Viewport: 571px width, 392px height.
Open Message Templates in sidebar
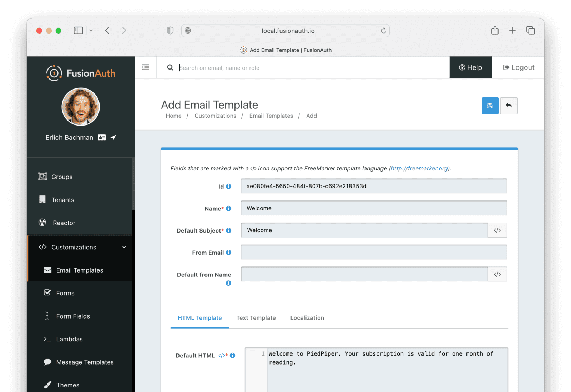[85, 362]
